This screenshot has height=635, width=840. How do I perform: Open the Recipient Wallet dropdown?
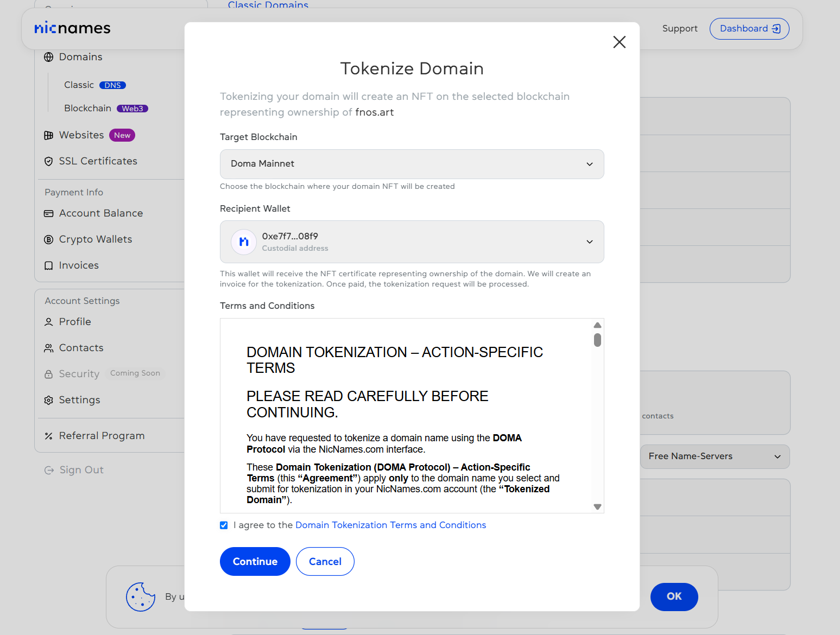[412, 242]
